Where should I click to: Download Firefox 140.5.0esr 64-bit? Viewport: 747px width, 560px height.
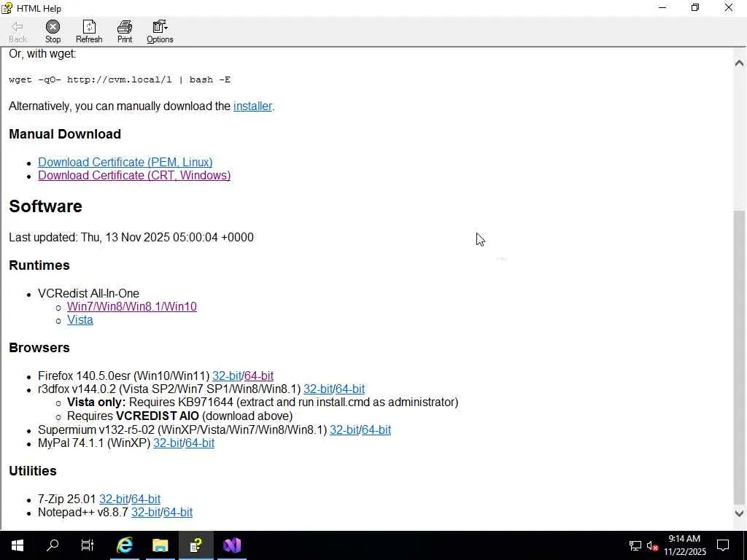(x=259, y=376)
